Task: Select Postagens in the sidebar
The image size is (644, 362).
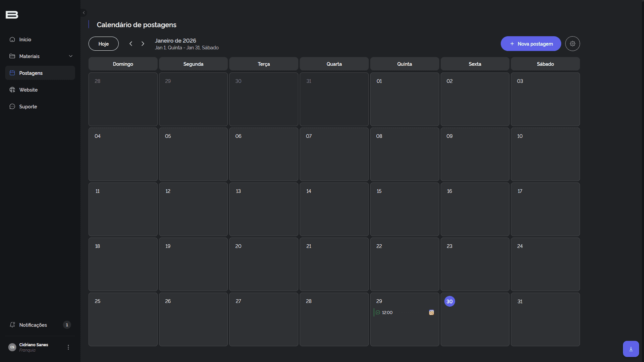Action: pos(31,73)
